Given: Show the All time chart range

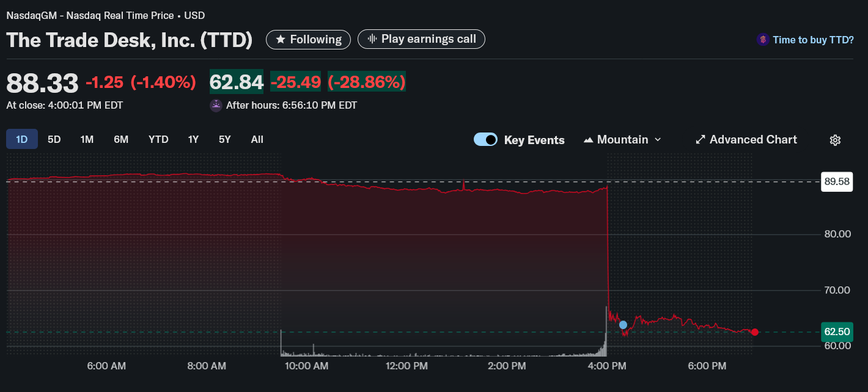Looking at the screenshot, I should (x=257, y=139).
